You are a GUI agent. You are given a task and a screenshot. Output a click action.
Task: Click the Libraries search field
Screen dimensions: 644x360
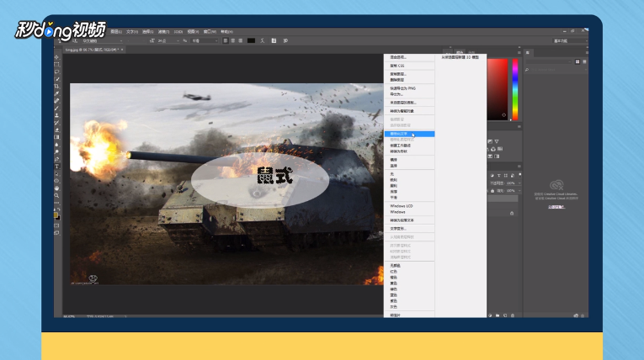556,70
